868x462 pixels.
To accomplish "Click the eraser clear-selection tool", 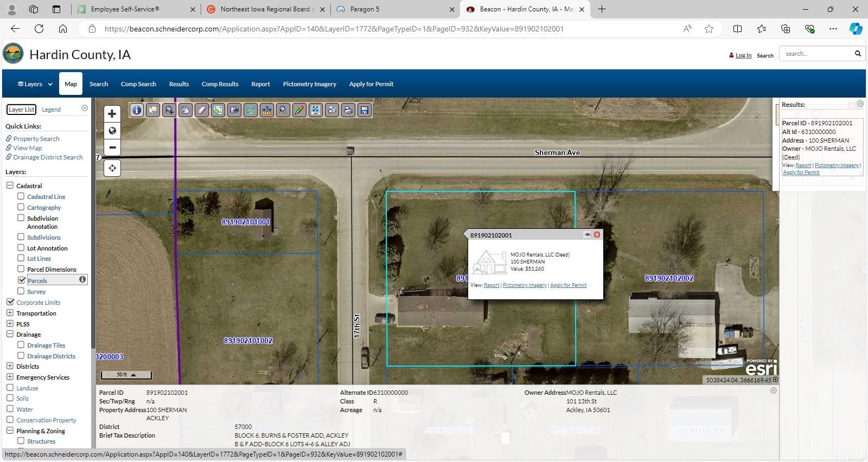I will [201, 110].
